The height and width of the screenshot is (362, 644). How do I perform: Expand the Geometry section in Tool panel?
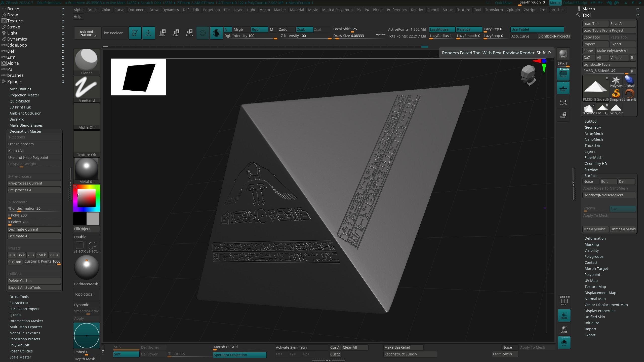(592, 127)
